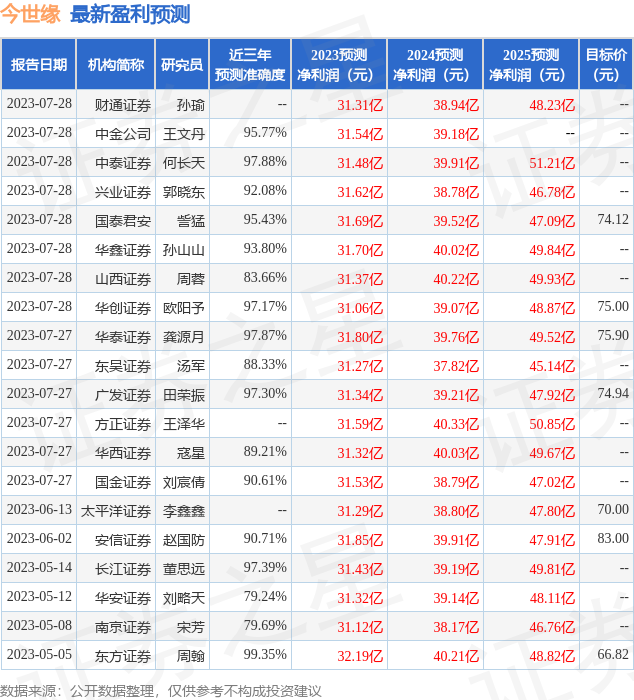This screenshot has width=634, height=700.
Task: Click the 今世缘 stock name in title
Action: pyautogui.click(x=30, y=14)
